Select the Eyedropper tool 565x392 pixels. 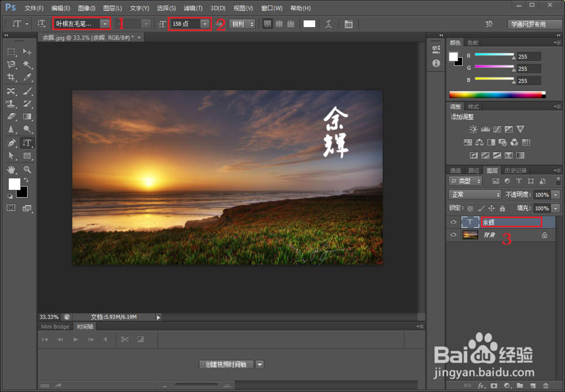tap(27, 77)
